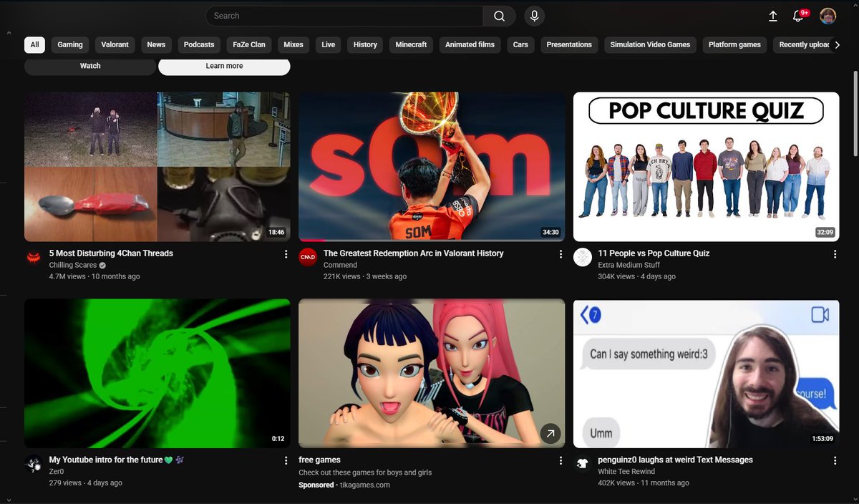Open My Youtube intro for the future title

click(x=117, y=460)
